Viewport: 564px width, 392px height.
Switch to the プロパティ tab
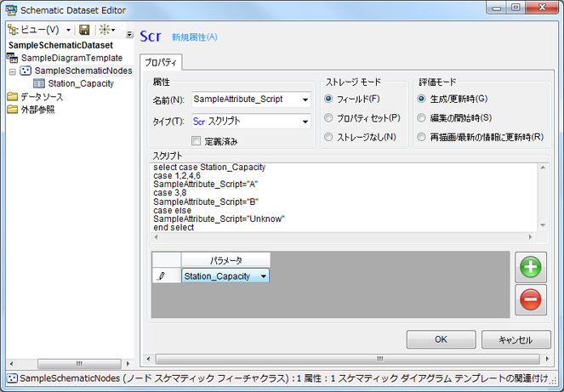click(x=161, y=63)
